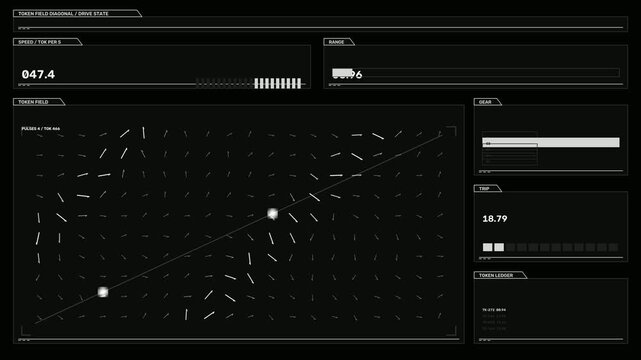Click the RANGE value readout ending in 96

point(347,74)
